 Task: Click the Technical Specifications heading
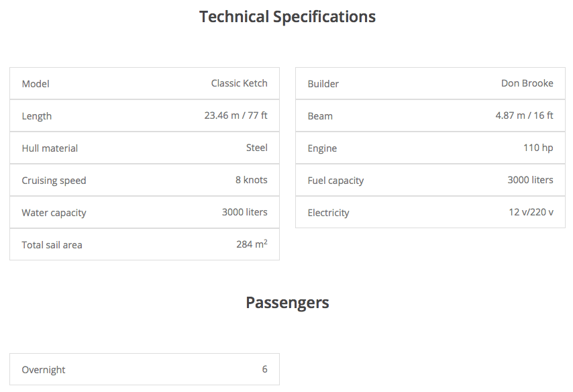287,17
